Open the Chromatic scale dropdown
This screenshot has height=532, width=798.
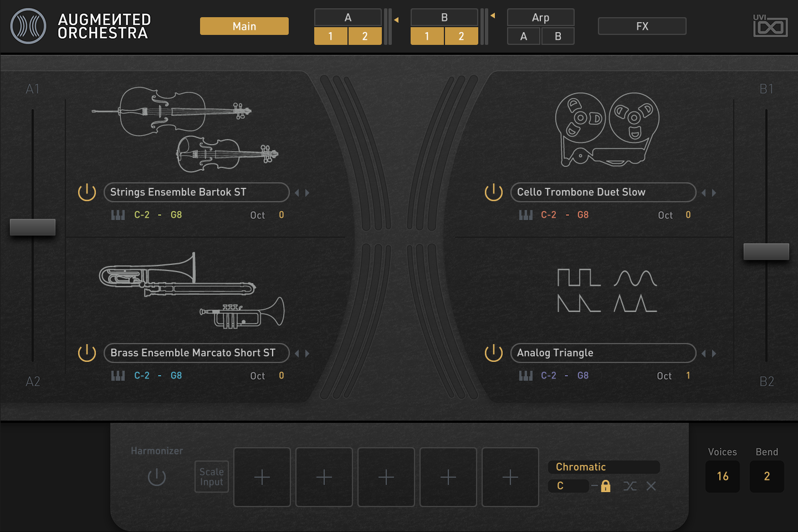pyautogui.click(x=603, y=467)
